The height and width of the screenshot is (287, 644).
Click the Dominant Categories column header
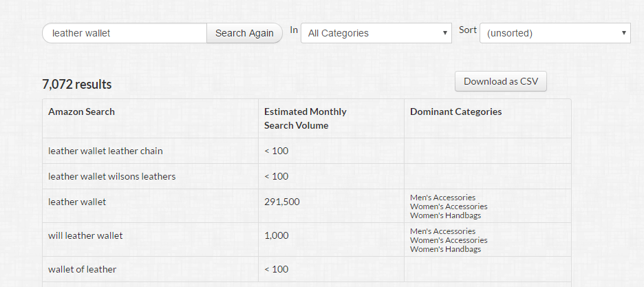pyautogui.click(x=455, y=111)
